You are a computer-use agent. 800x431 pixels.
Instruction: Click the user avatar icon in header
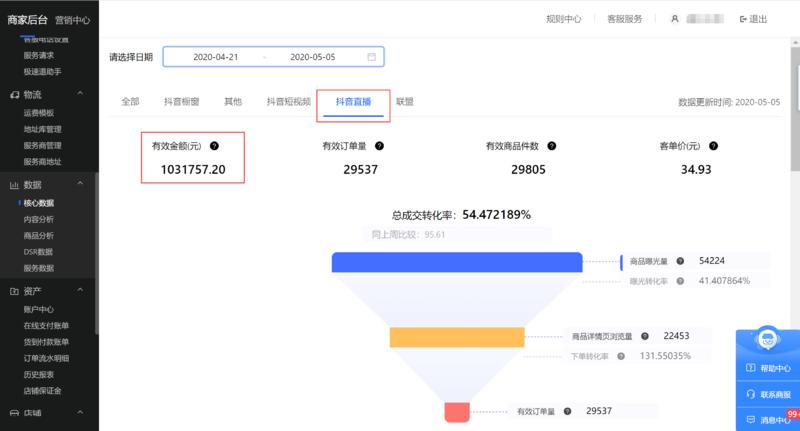tap(674, 19)
